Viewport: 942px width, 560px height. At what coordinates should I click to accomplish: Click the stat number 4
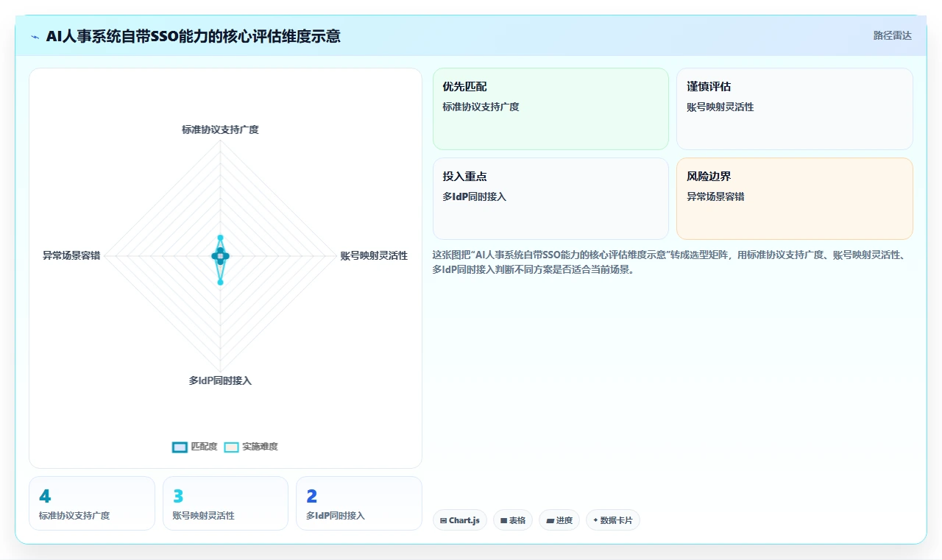click(x=45, y=497)
